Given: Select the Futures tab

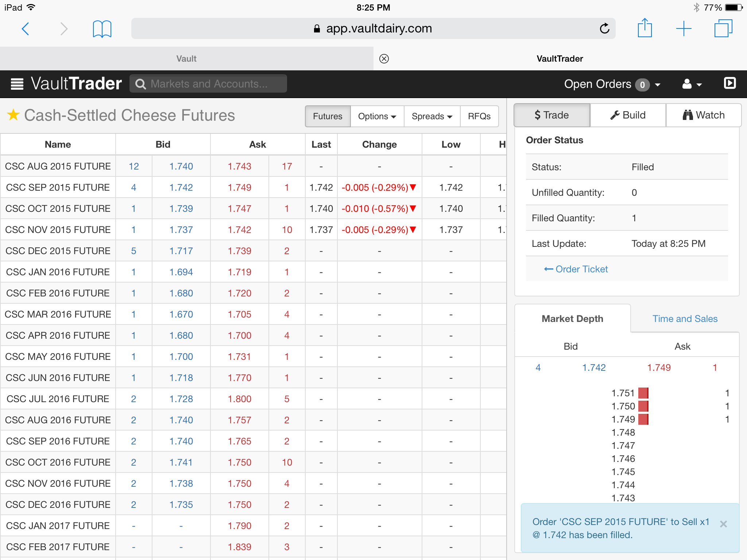Looking at the screenshot, I should pos(328,116).
